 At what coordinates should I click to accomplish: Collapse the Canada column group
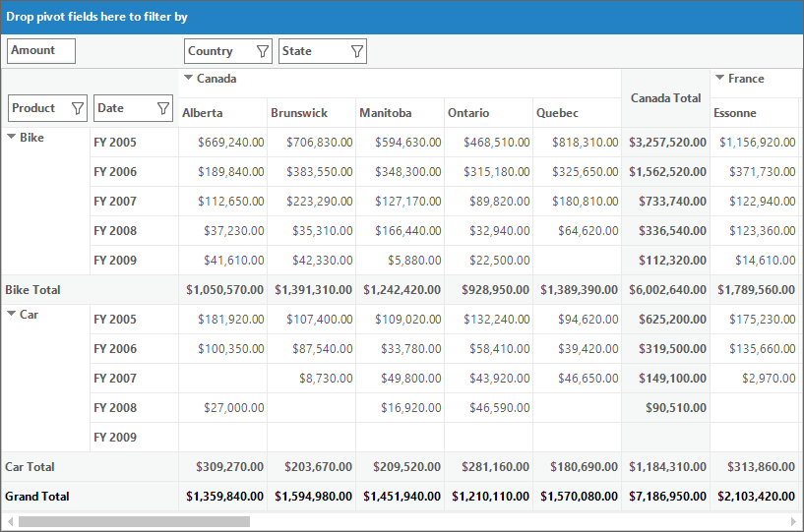[188, 78]
